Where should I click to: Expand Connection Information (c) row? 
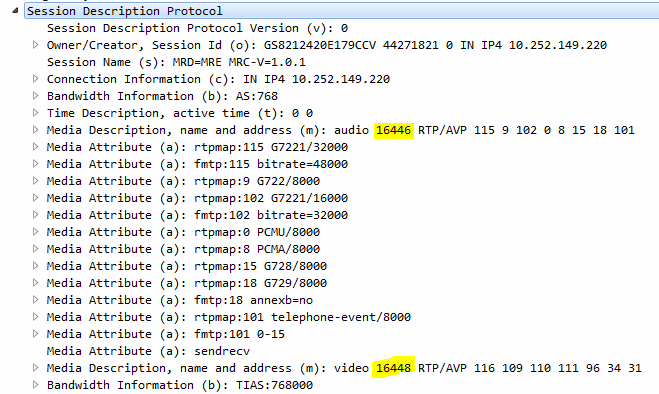coord(36,79)
